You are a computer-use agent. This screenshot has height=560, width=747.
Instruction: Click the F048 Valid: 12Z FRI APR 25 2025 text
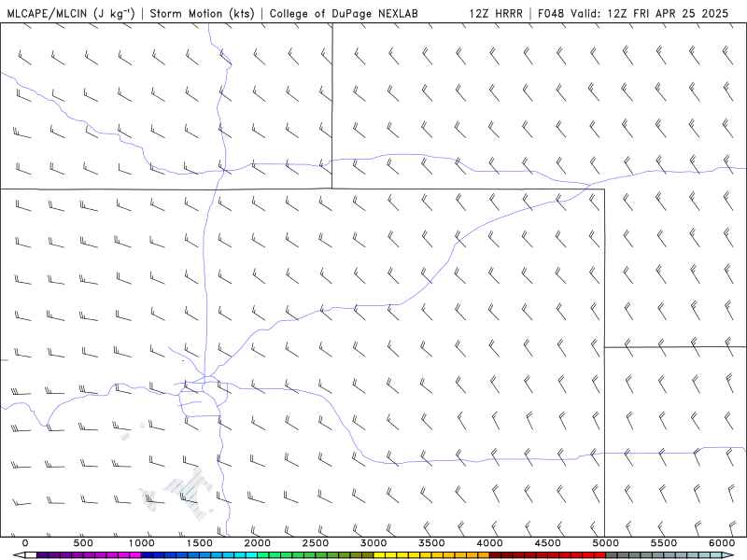pos(633,14)
